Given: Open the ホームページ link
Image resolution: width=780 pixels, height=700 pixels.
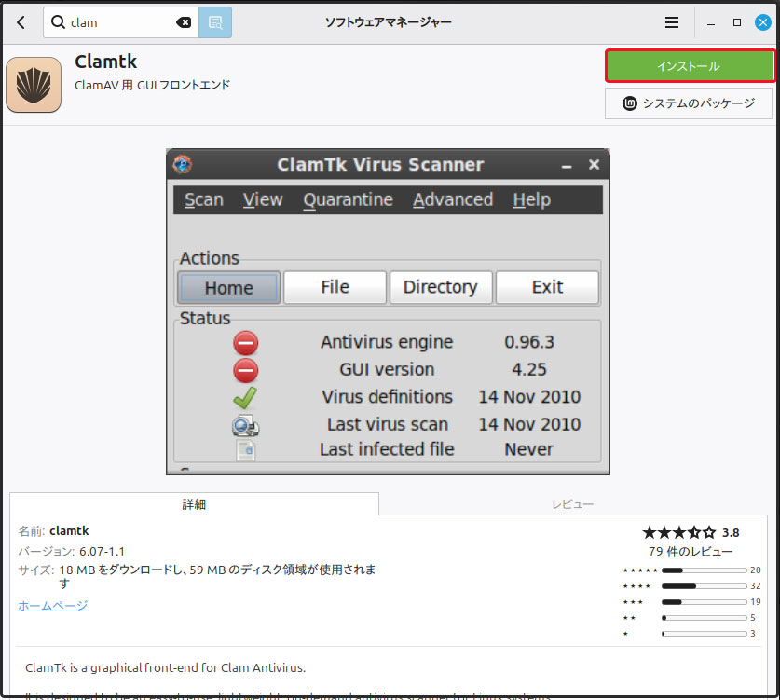Looking at the screenshot, I should coord(53,606).
